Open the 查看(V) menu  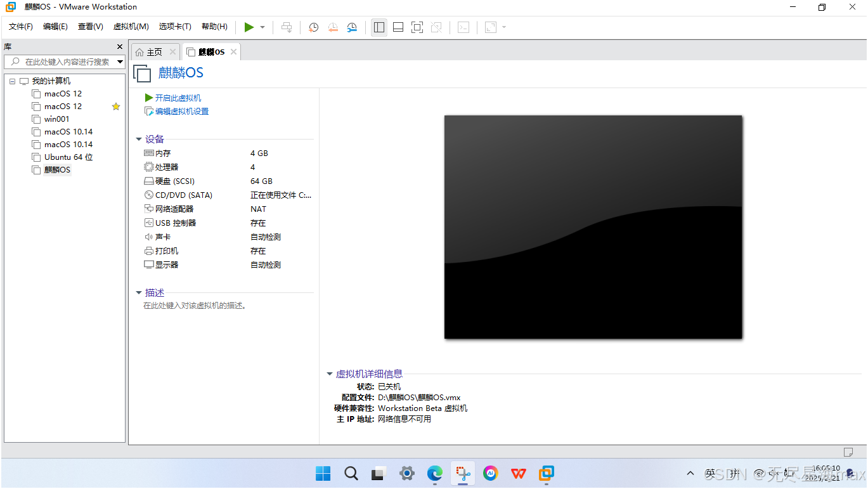[91, 27]
